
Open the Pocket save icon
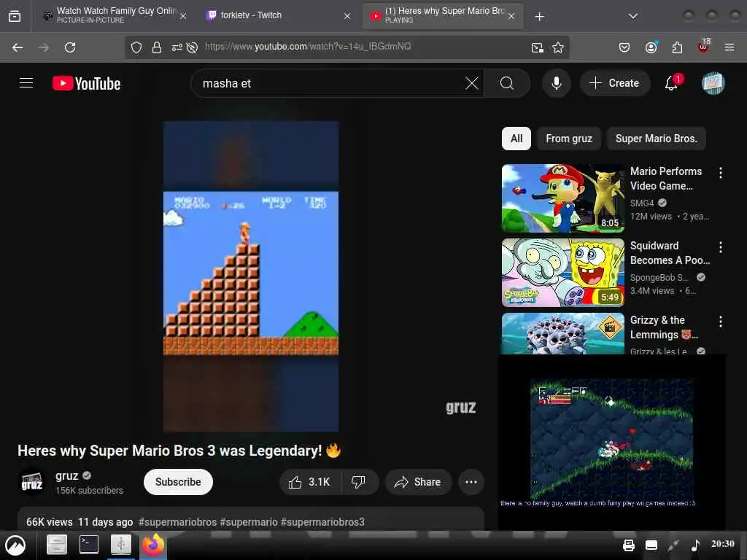point(624,47)
